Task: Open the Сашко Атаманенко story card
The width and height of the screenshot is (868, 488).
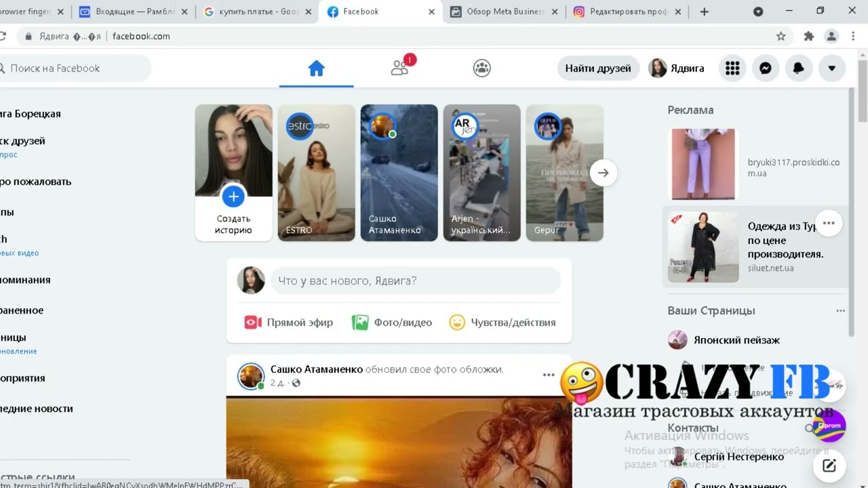Action: [x=399, y=173]
